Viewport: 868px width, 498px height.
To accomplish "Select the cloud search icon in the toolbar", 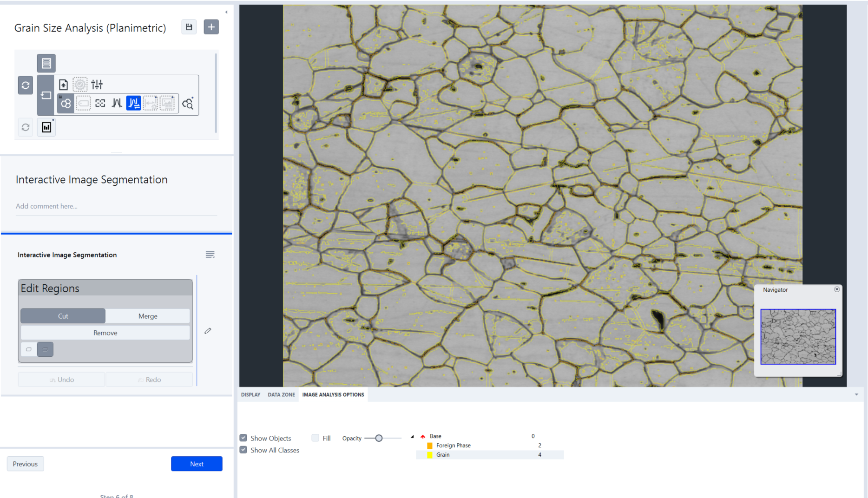I will (x=189, y=104).
